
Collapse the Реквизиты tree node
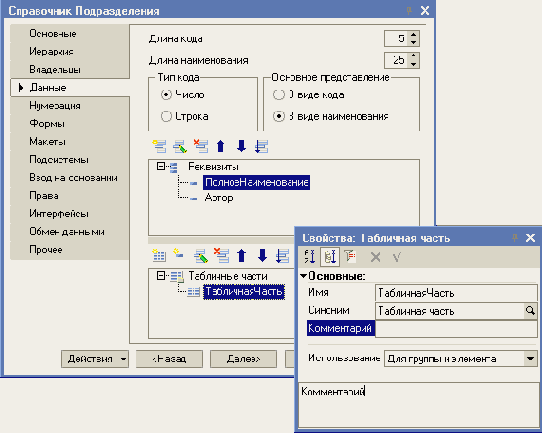(x=161, y=167)
